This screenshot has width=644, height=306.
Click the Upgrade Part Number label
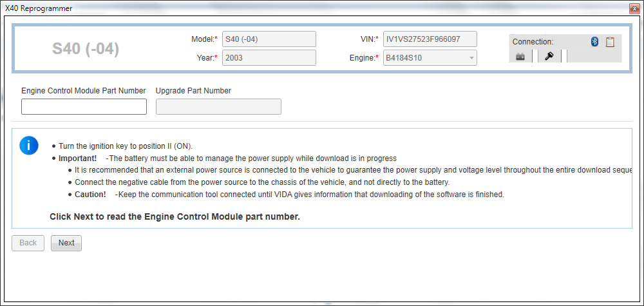193,91
